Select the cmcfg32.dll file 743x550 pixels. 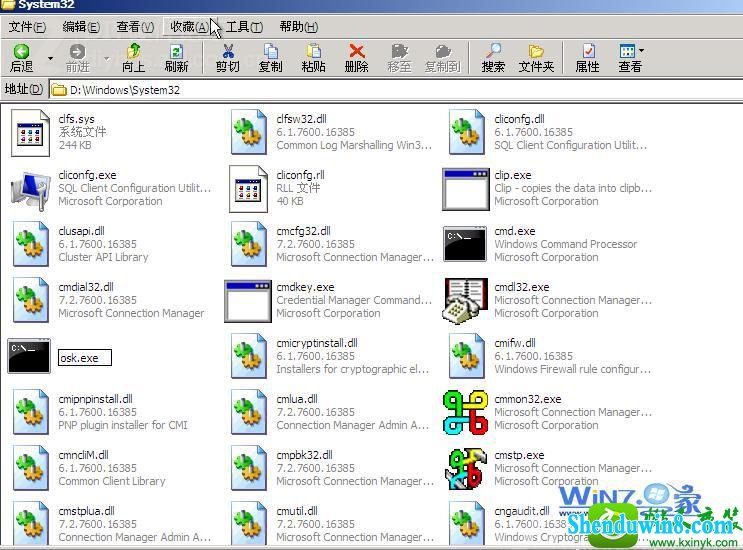click(x=332, y=244)
